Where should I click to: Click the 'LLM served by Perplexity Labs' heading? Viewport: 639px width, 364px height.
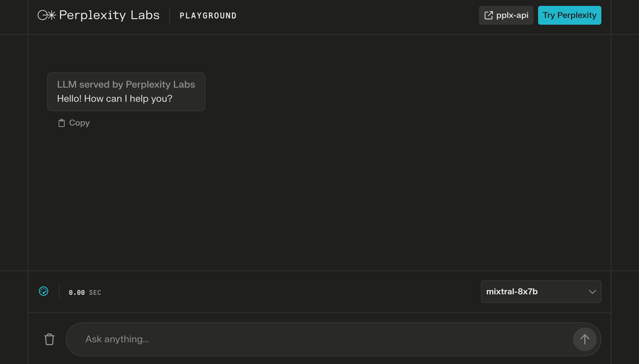(x=126, y=84)
